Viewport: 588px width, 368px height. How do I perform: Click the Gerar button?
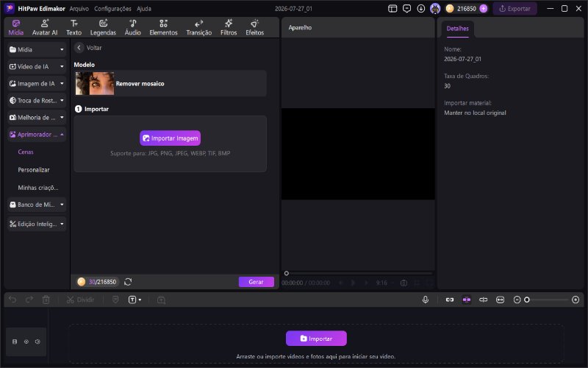256,282
